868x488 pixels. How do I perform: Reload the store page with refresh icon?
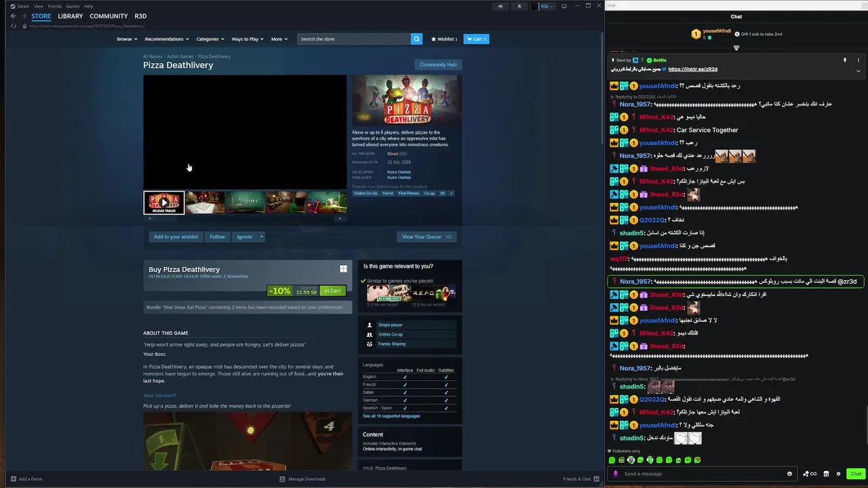click(13, 26)
